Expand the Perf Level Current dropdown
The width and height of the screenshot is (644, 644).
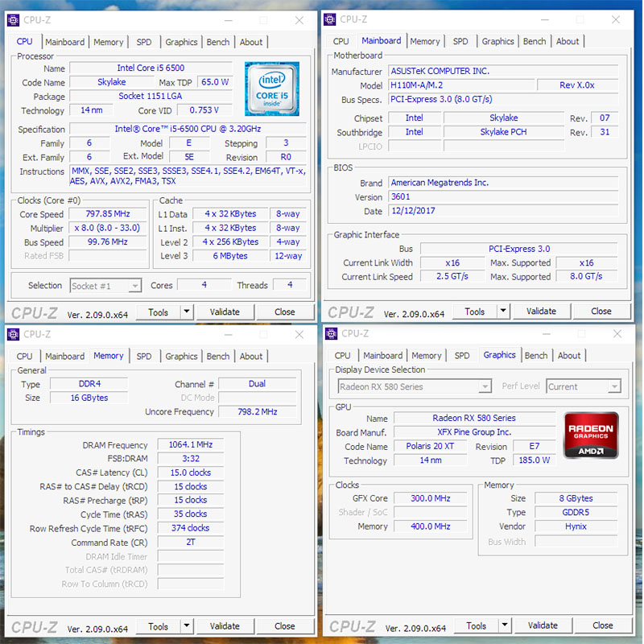614,386
